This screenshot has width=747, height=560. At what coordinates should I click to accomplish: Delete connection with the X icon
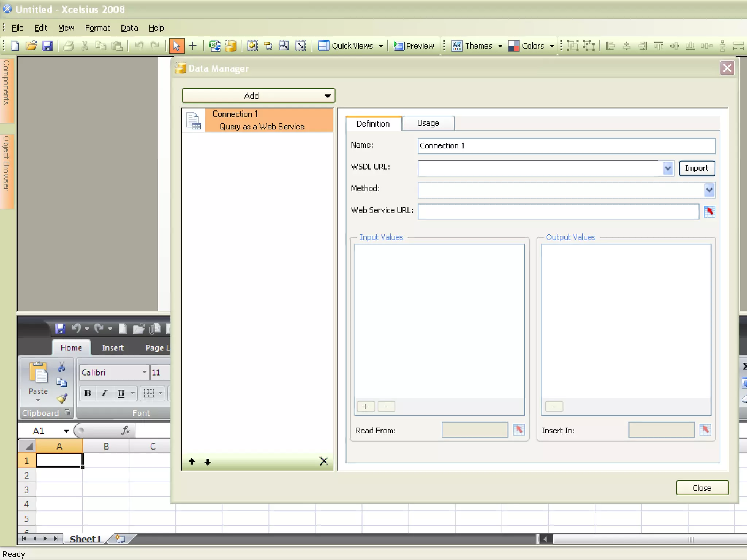pos(324,461)
